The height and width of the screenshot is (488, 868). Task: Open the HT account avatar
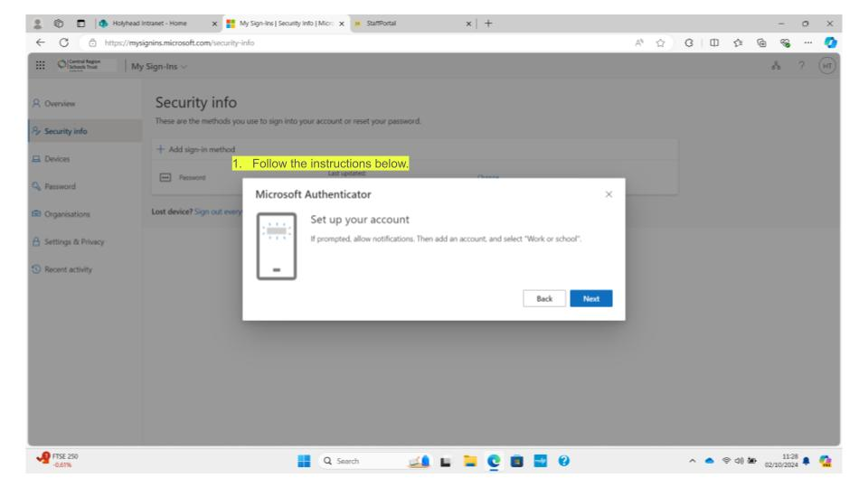827,66
